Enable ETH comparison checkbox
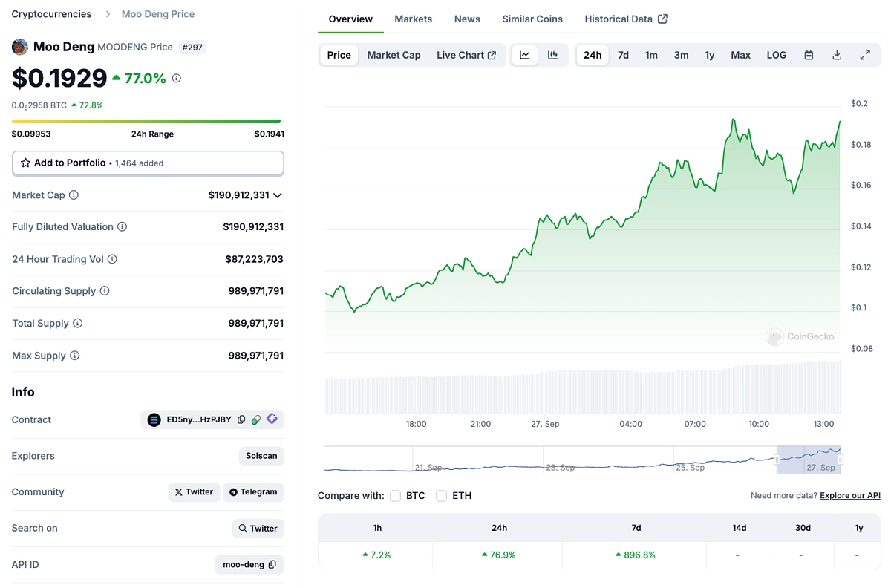The image size is (891, 588). coord(442,496)
